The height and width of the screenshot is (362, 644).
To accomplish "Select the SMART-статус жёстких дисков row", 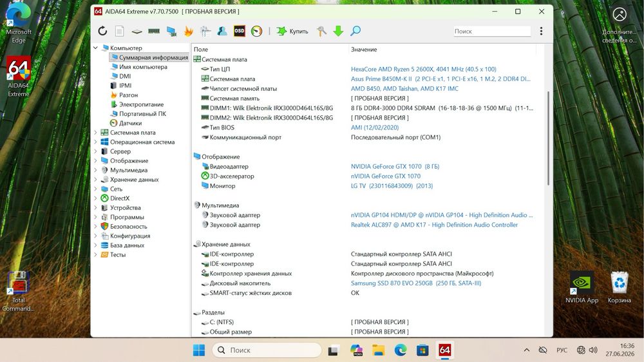I will point(363,293).
